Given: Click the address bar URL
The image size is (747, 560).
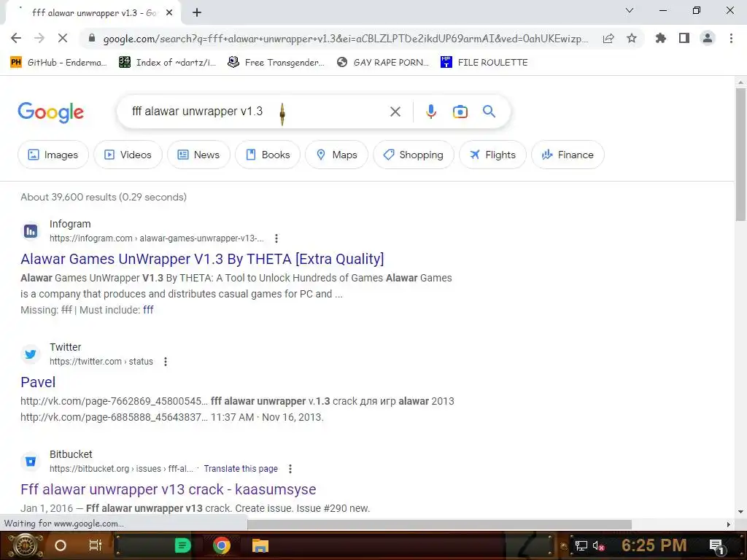Looking at the screenshot, I should (x=345, y=39).
